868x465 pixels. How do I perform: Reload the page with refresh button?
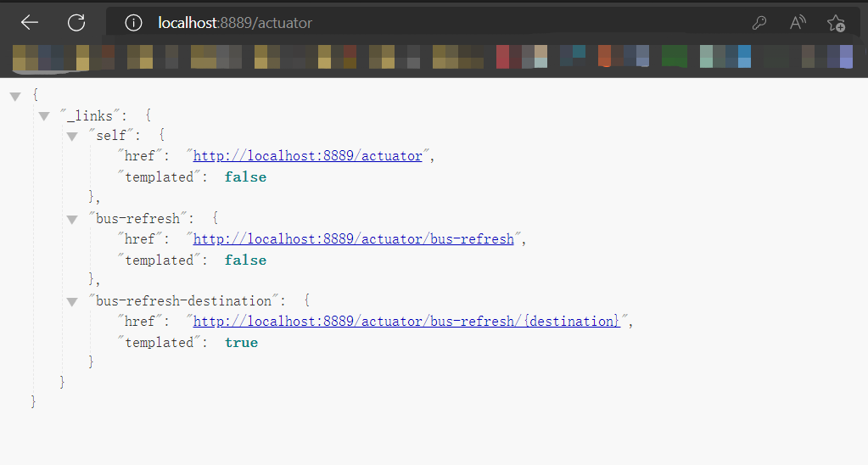click(x=76, y=23)
